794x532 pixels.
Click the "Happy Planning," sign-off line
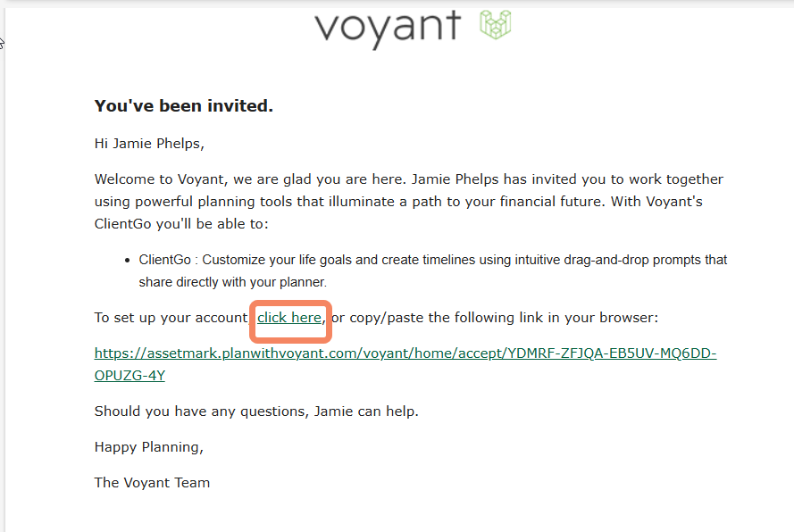(149, 447)
